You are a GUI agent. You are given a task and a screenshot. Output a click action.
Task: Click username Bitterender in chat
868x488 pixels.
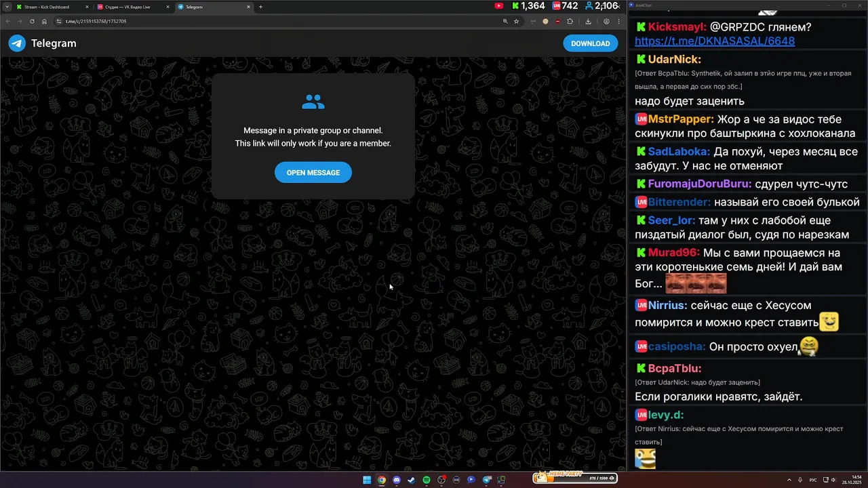679,202
